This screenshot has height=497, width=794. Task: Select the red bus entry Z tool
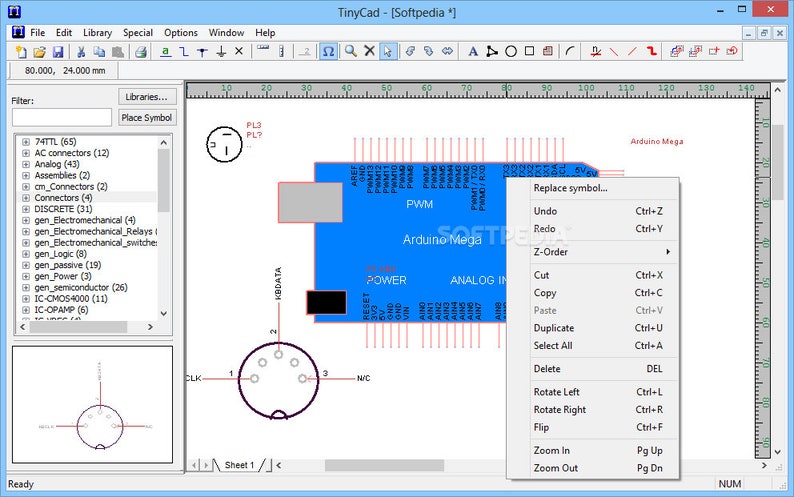coord(651,51)
